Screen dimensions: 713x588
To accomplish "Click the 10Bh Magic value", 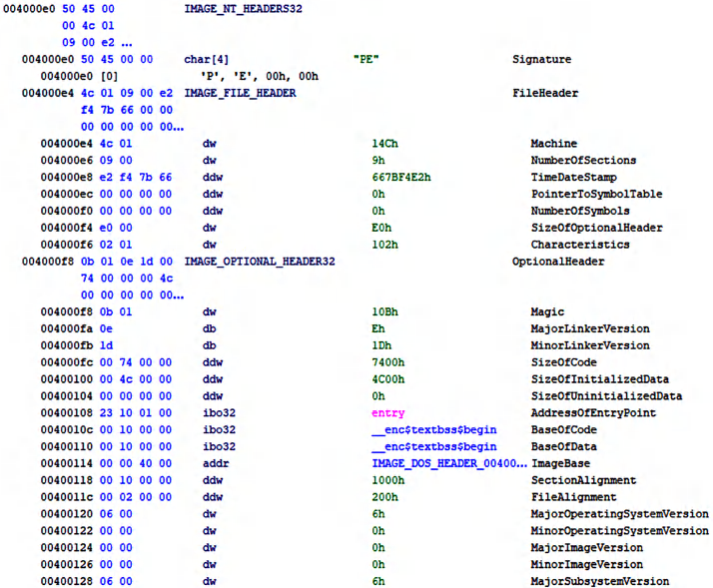I will tap(384, 311).
